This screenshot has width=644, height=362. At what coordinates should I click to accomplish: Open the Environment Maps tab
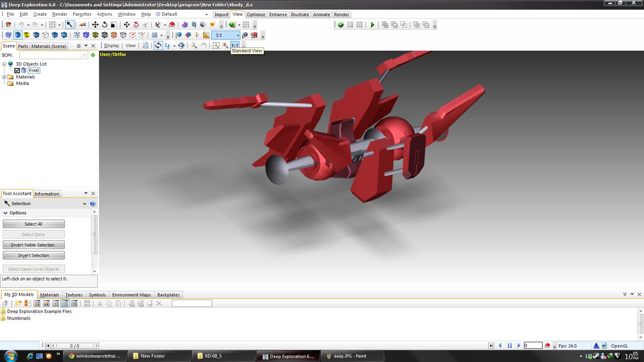click(132, 295)
